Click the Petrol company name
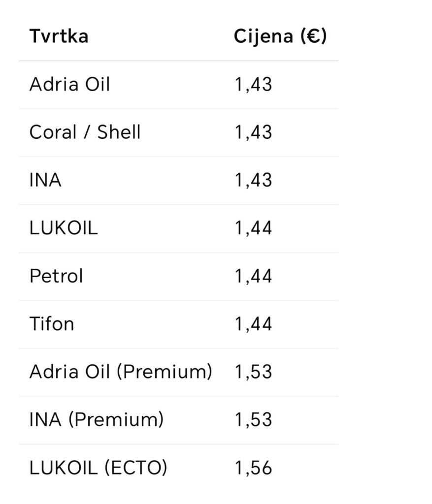The height and width of the screenshot is (504, 432). click(56, 276)
